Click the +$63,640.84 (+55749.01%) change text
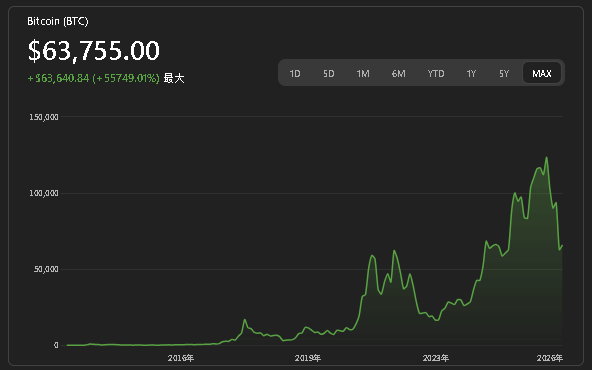Image resolution: width=592 pixels, height=370 pixels. 94,78
